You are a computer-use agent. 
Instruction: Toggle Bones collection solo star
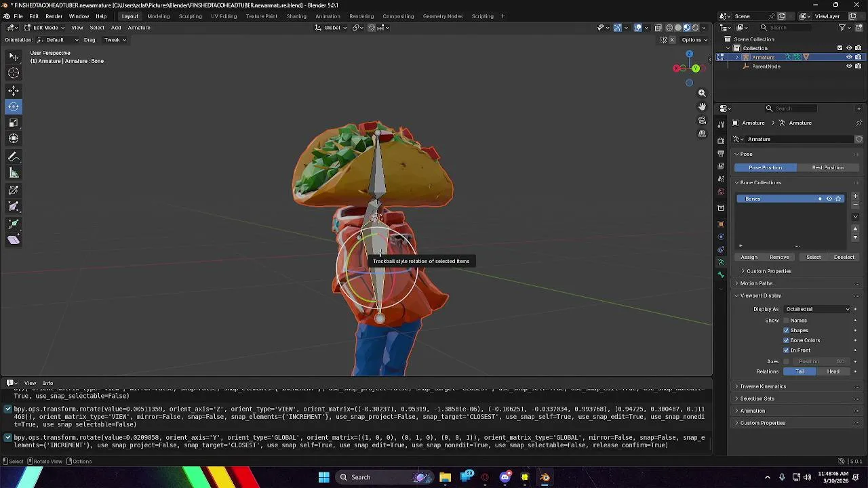(x=838, y=199)
